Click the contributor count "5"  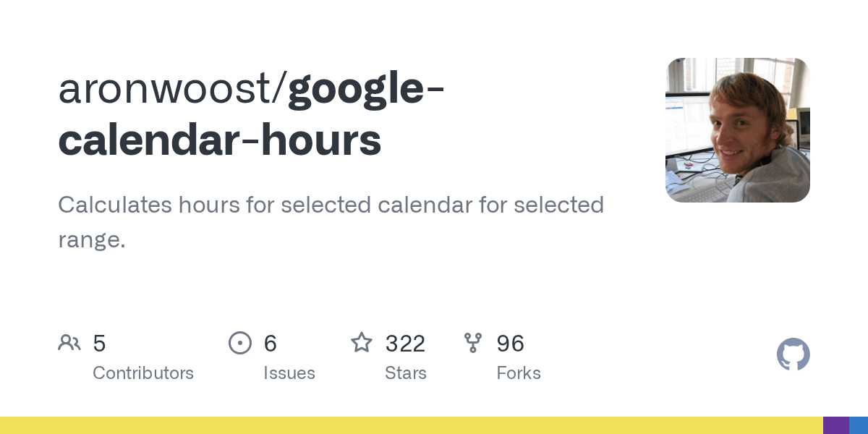coord(100,344)
